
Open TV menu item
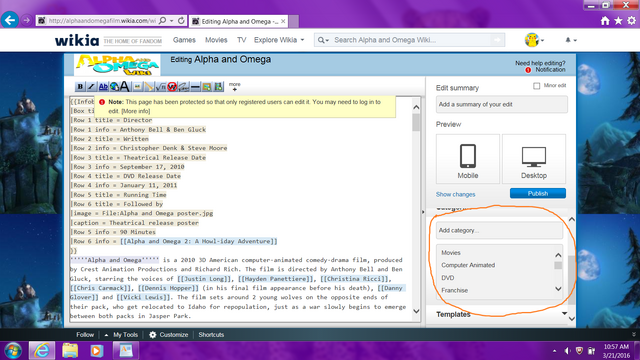click(x=241, y=40)
